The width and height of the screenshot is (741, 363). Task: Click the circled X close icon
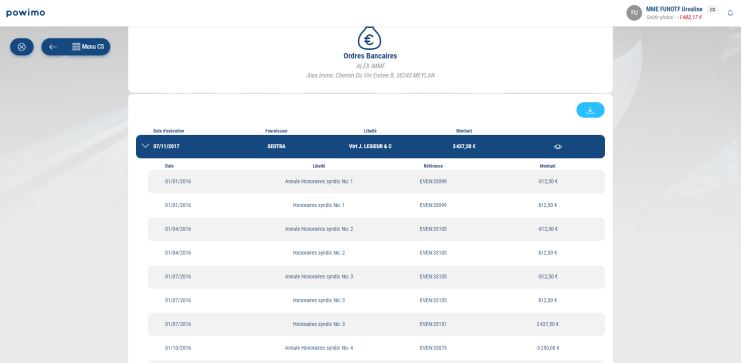22,47
